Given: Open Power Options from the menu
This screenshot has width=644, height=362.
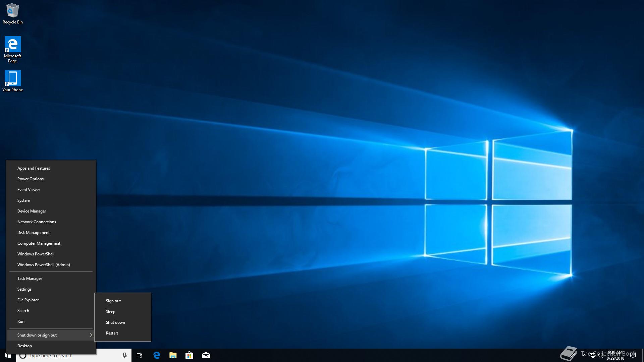Looking at the screenshot, I should click(51, 179).
